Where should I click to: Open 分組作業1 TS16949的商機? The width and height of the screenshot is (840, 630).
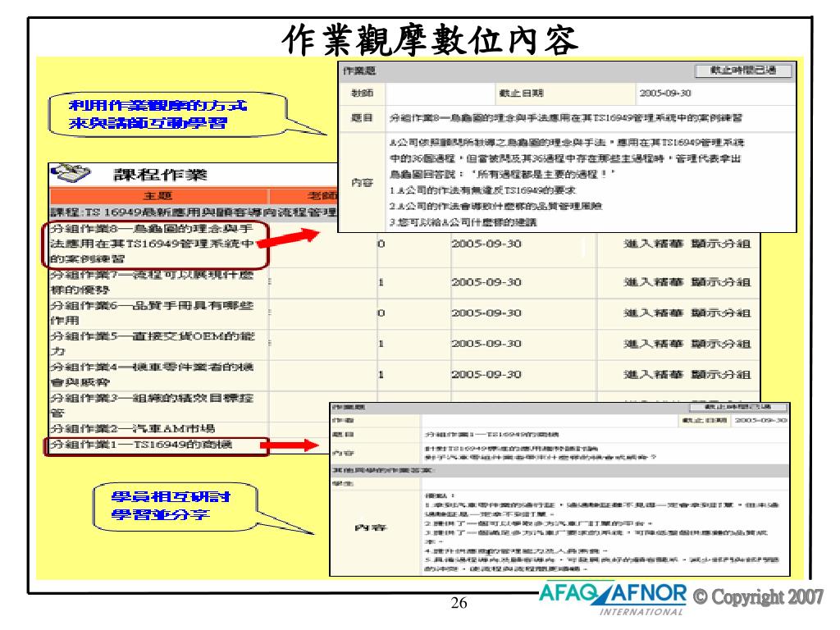[x=141, y=444]
